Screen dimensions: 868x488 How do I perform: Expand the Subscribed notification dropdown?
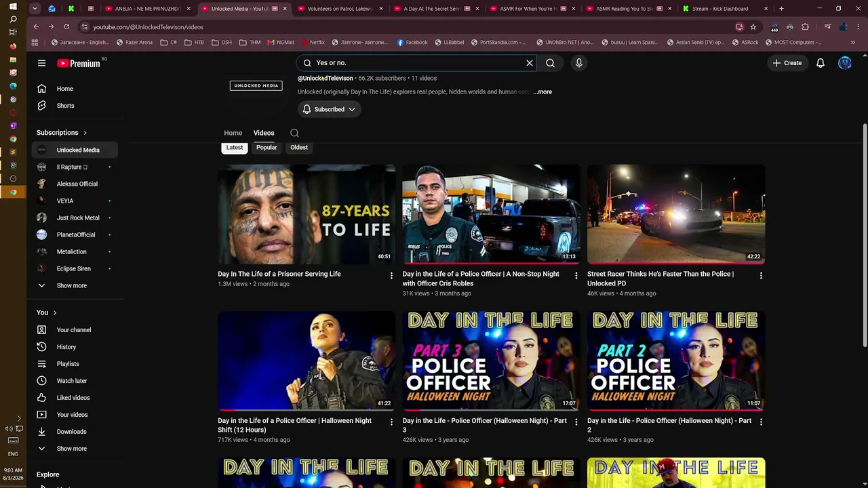(329, 109)
